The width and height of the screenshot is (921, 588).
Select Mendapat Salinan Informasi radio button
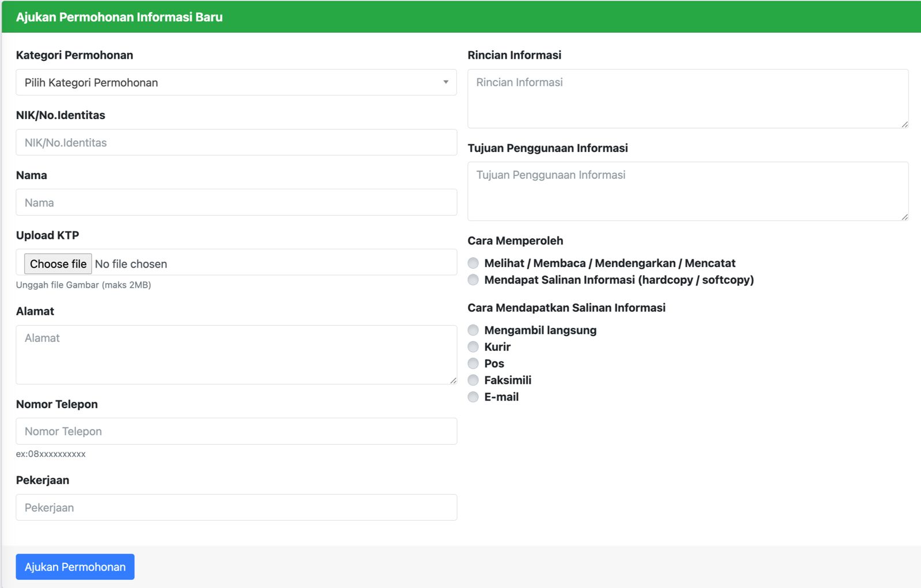tap(473, 280)
